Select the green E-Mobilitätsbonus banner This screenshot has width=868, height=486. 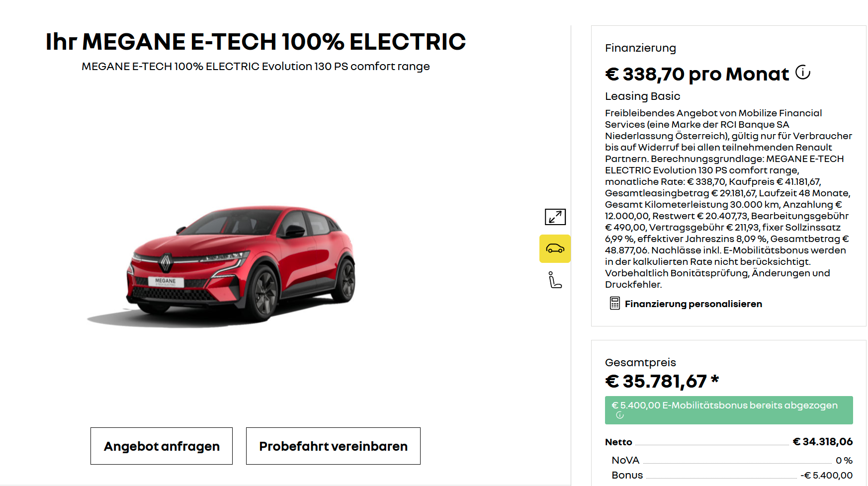click(x=729, y=410)
